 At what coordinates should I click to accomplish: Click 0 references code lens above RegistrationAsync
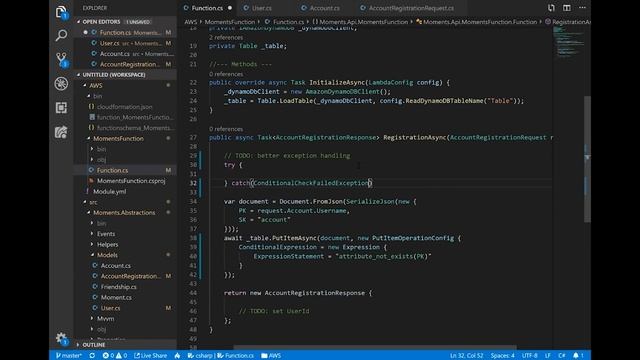click(x=226, y=129)
